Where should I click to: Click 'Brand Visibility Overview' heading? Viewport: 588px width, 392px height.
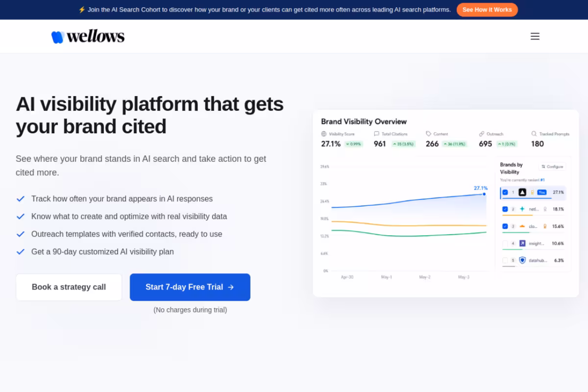tap(364, 122)
